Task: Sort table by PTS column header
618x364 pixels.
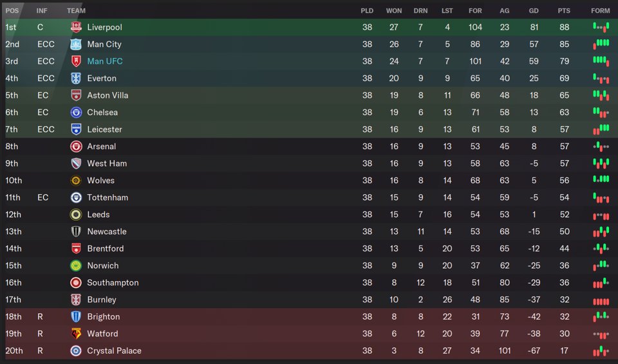Action: 564,11
